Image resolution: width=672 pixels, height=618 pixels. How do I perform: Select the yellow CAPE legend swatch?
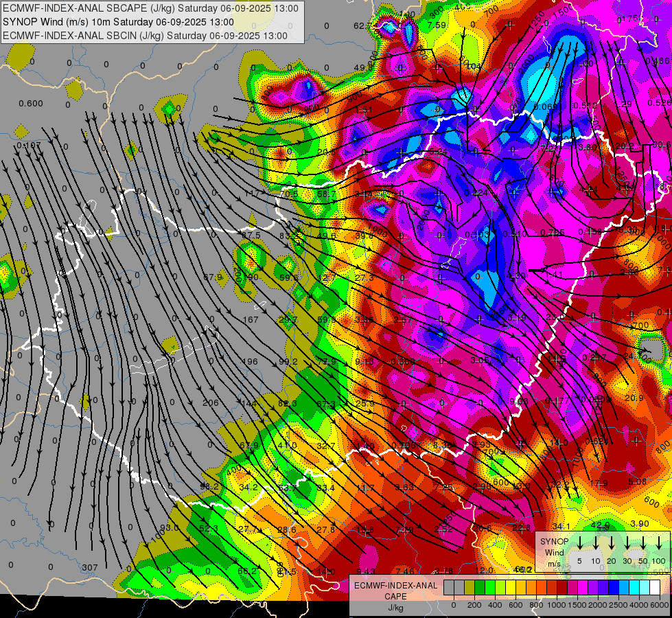point(511,587)
